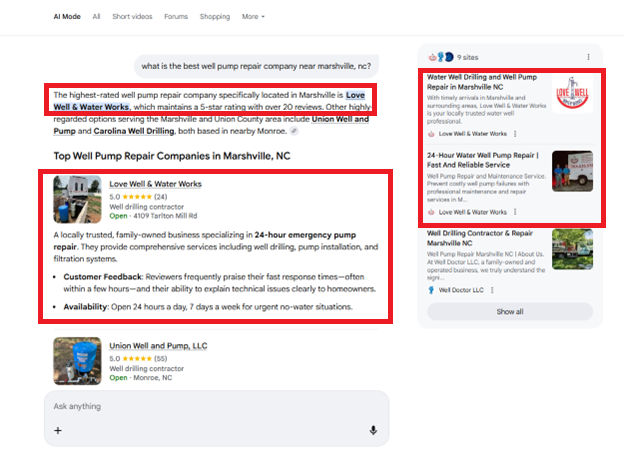Image resolution: width=624 pixels, height=454 pixels.
Task: Open the Shopping tab
Action: (x=215, y=17)
